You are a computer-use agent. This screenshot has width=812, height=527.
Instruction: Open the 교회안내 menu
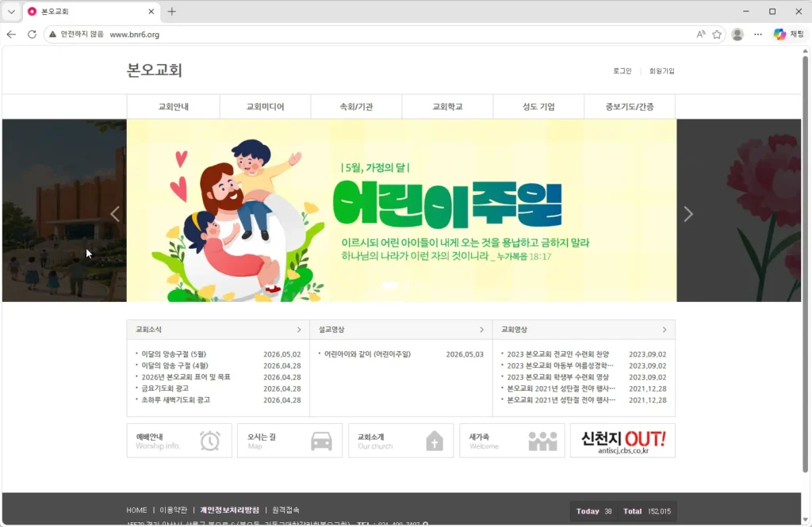(x=174, y=107)
